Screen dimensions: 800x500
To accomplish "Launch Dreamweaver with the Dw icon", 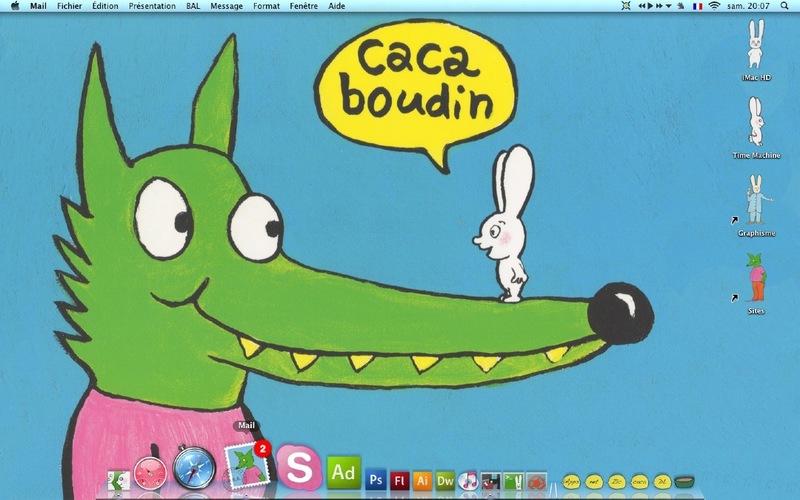I will 445,481.
